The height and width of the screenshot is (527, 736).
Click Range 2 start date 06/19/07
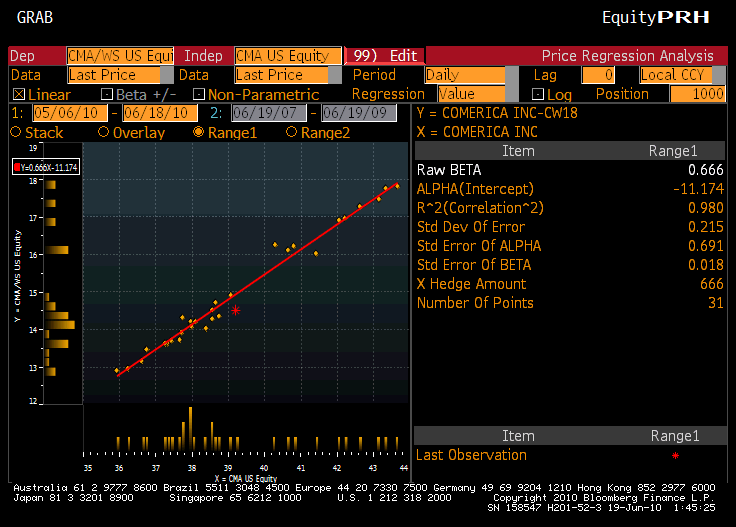pos(269,113)
